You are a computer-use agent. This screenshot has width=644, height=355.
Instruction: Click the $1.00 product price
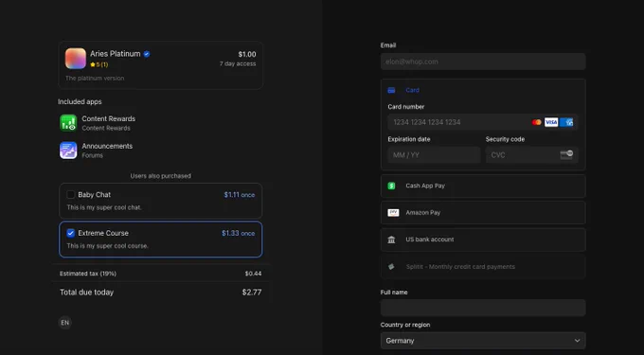click(x=247, y=54)
